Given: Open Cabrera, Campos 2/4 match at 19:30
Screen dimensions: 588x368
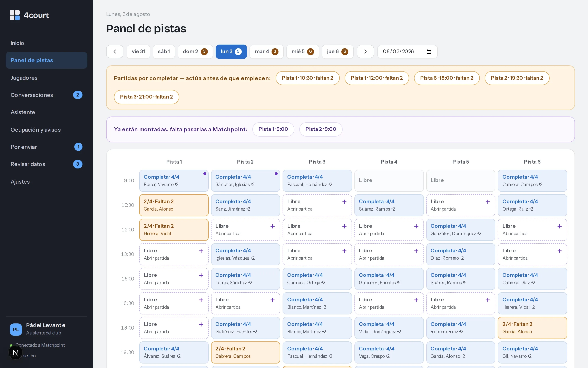Looking at the screenshot, I should [x=245, y=352].
